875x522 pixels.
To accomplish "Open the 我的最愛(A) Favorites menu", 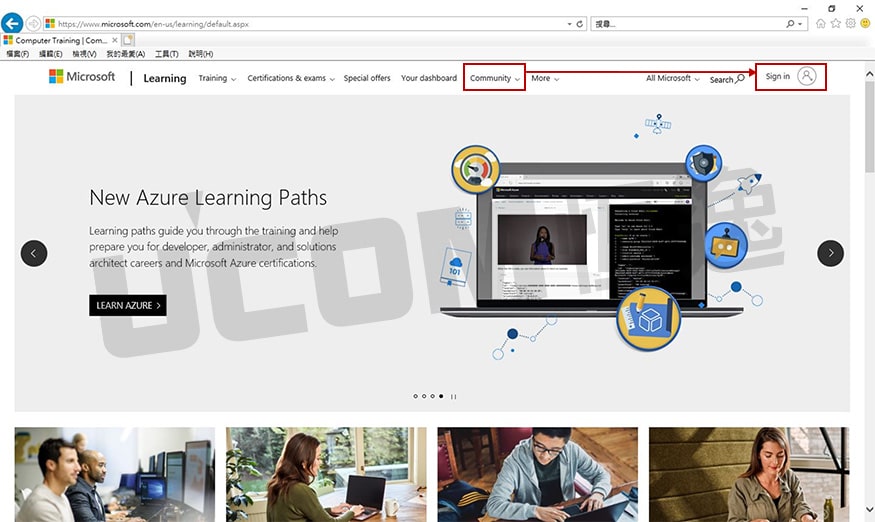I will [126, 54].
